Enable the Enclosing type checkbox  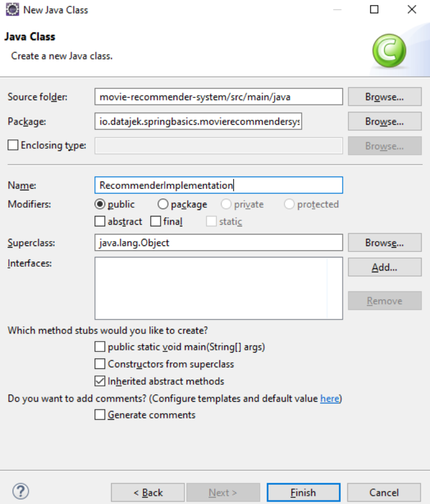[13, 145]
